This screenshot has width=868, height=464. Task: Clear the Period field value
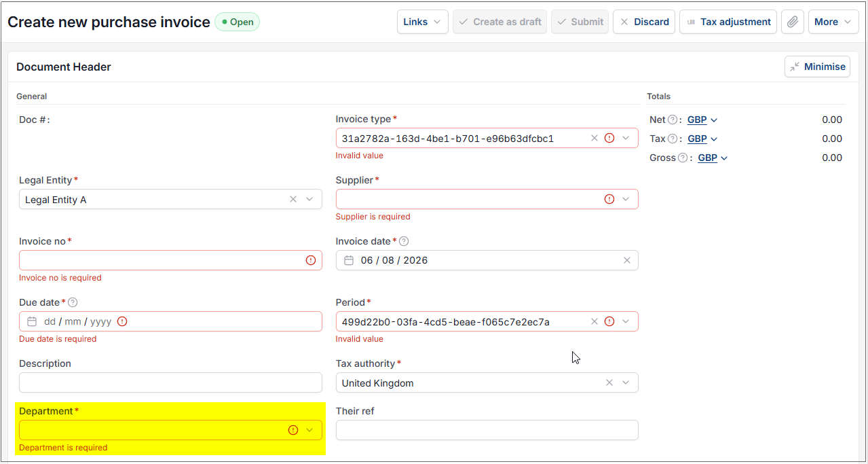pyautogui.click(x=595, y=321)
